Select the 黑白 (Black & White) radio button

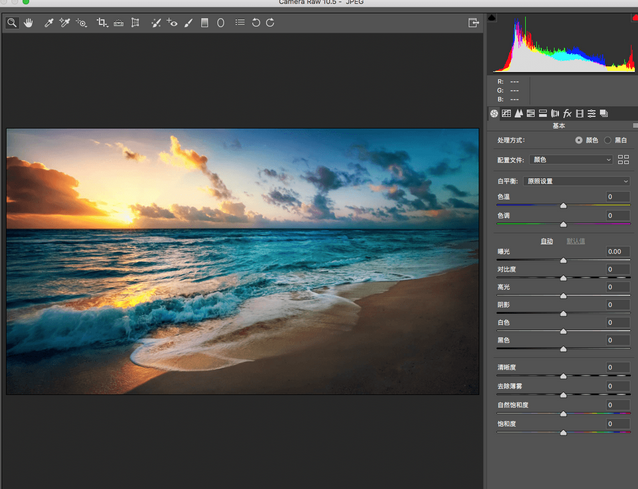click(607, 140)
